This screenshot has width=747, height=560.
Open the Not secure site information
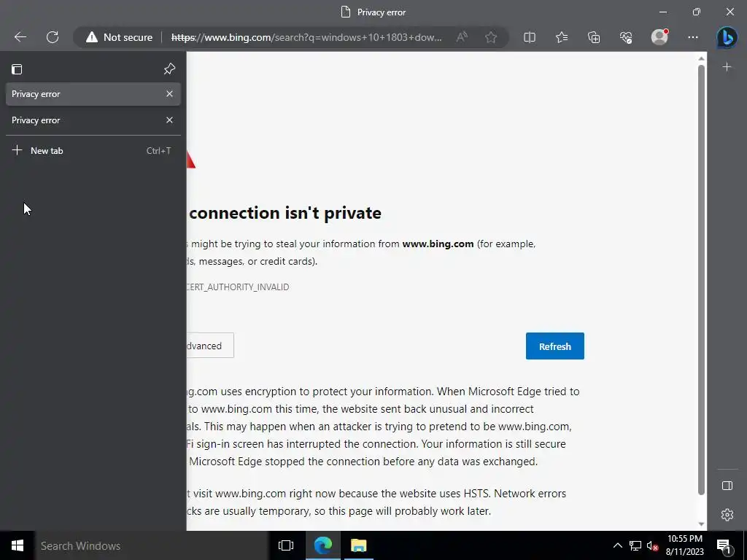[x=119, y=37]
